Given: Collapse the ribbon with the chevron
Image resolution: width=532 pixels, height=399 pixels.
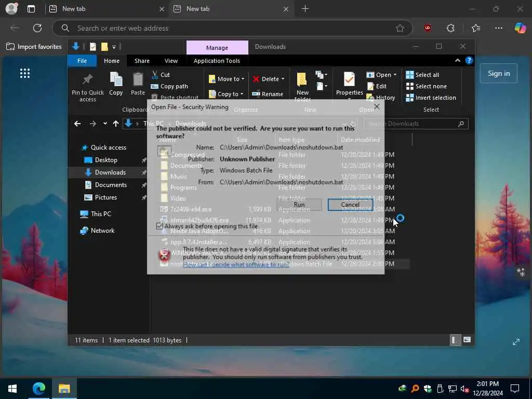Looking at the screenshot, I should 457,60.
